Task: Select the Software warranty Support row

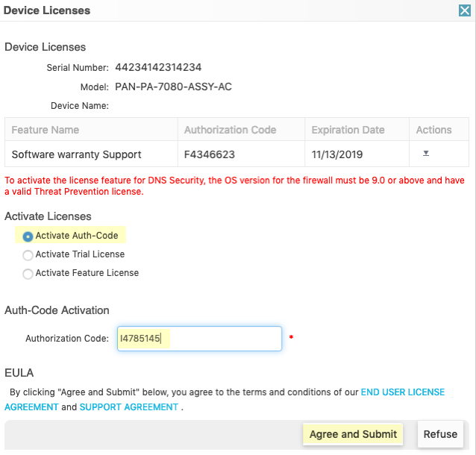Action: click(77, 155)
